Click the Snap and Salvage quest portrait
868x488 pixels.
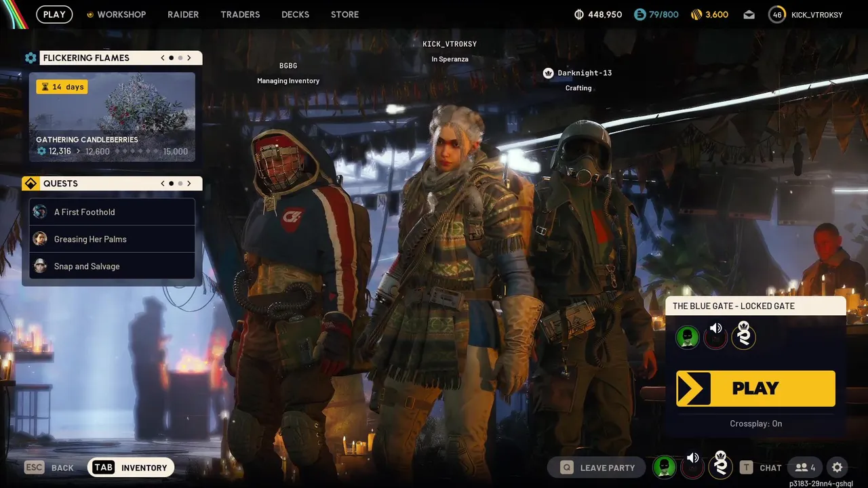[x=40, y=266]
